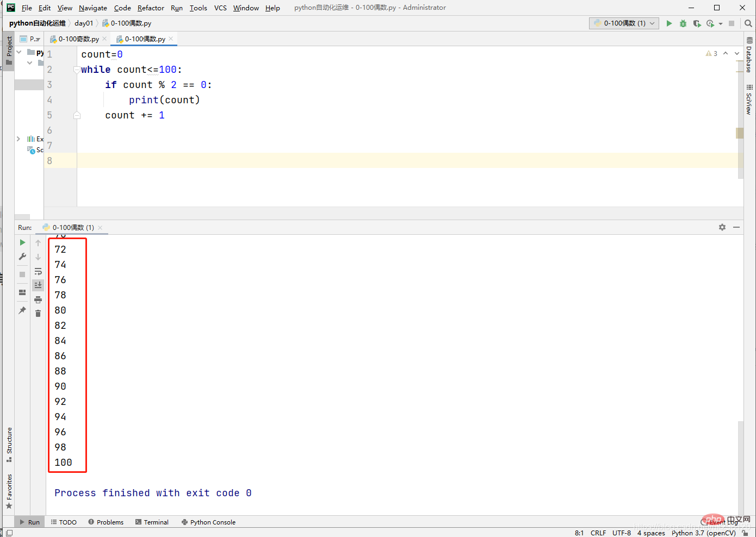Open Run panel settings gear icon
The width and height of the screenshot is (756, 537).
[x=722, y=227]
